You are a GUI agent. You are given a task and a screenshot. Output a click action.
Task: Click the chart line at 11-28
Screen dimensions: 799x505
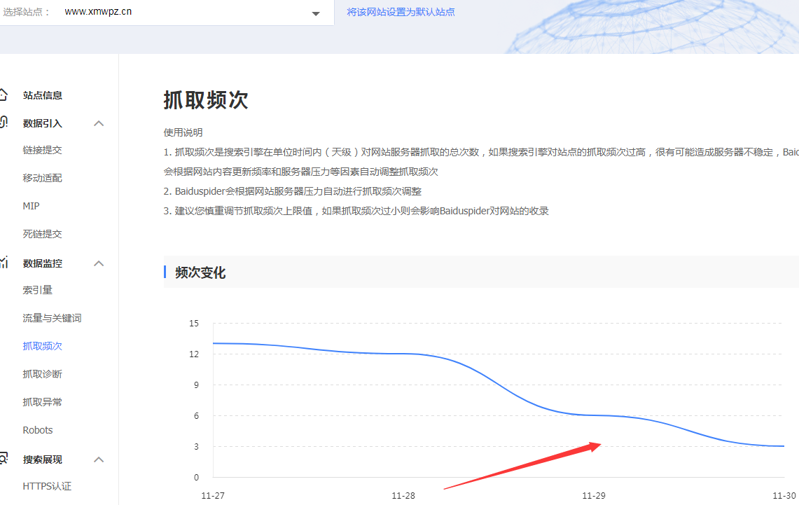[404, 353]
